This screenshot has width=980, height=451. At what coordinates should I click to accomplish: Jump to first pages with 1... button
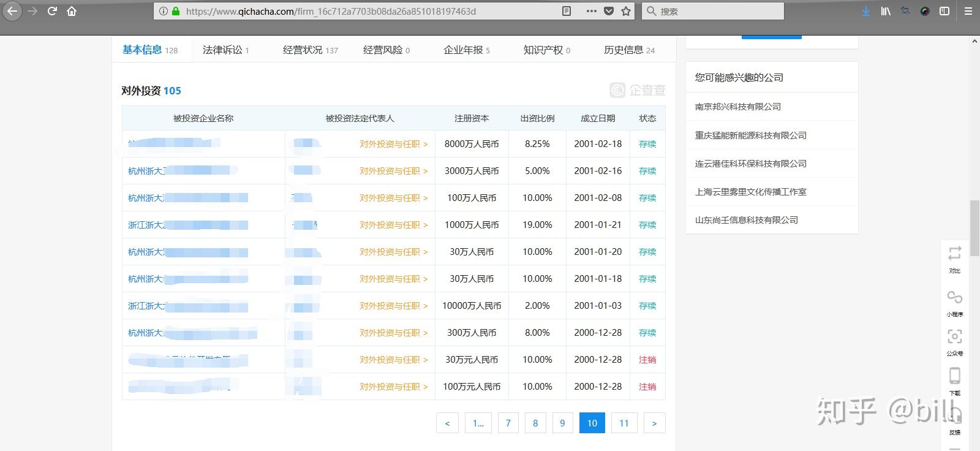(x=478, y=423)
